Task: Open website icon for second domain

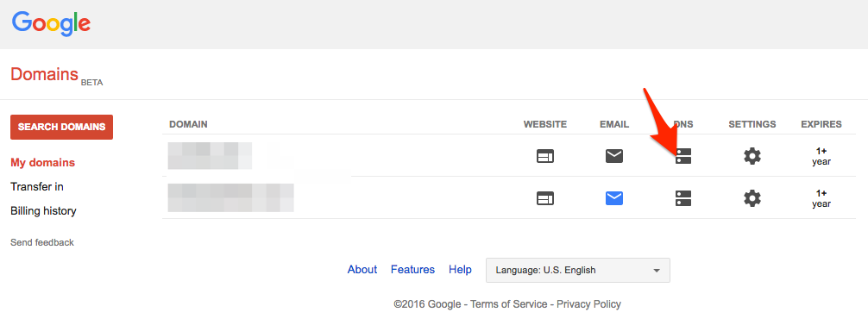Action: point(545,198)
